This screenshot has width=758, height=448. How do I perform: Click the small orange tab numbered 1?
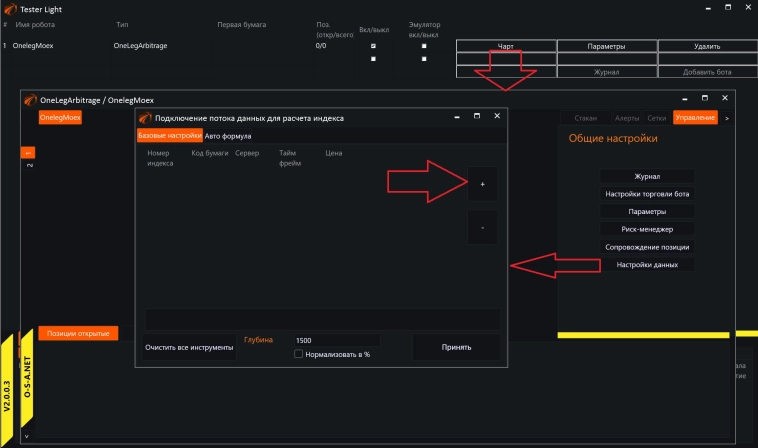(28, 152)
